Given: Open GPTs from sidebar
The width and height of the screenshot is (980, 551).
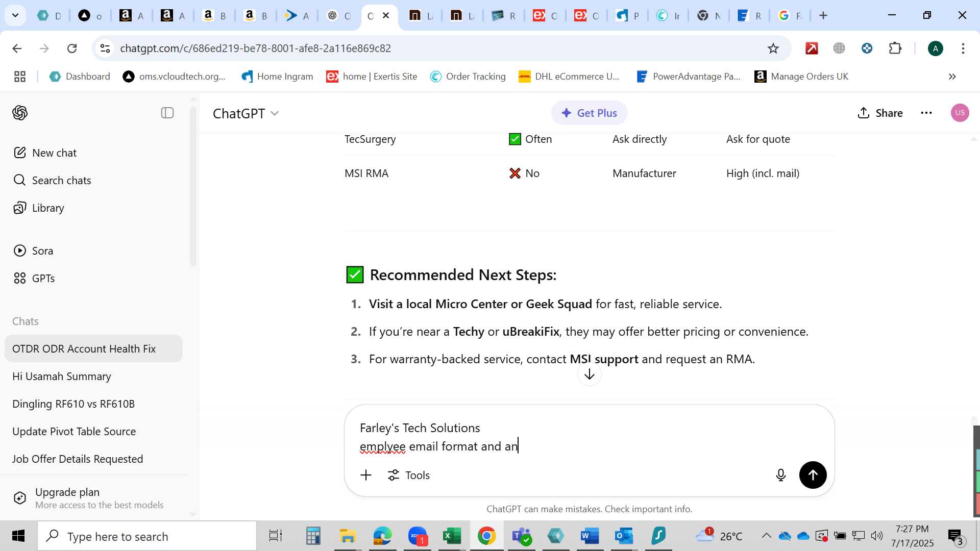Looking at the screenshot, I should point(34,278).
